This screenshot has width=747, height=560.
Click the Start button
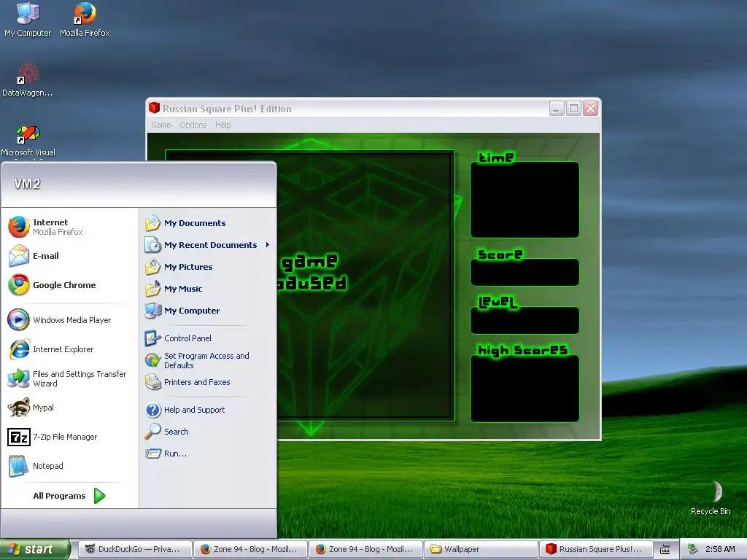pos(35,549)
